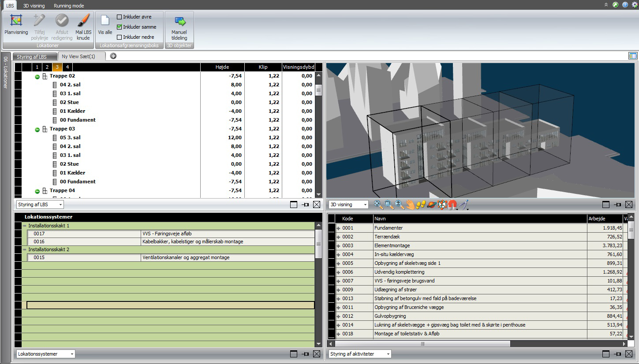
Task: Open the measurement compass tool
Action: pos(463,204)
